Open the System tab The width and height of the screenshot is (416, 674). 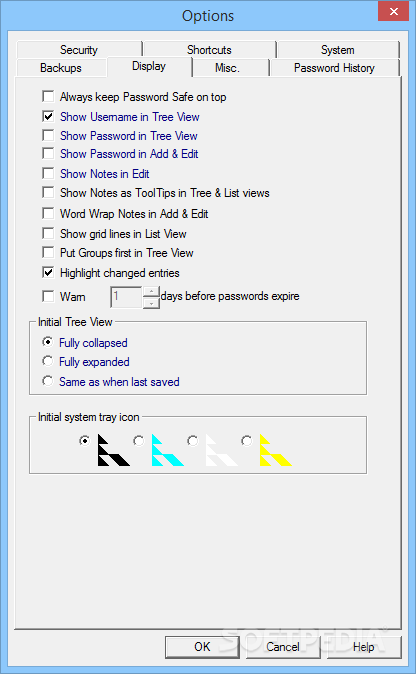[x=338, y=50]
